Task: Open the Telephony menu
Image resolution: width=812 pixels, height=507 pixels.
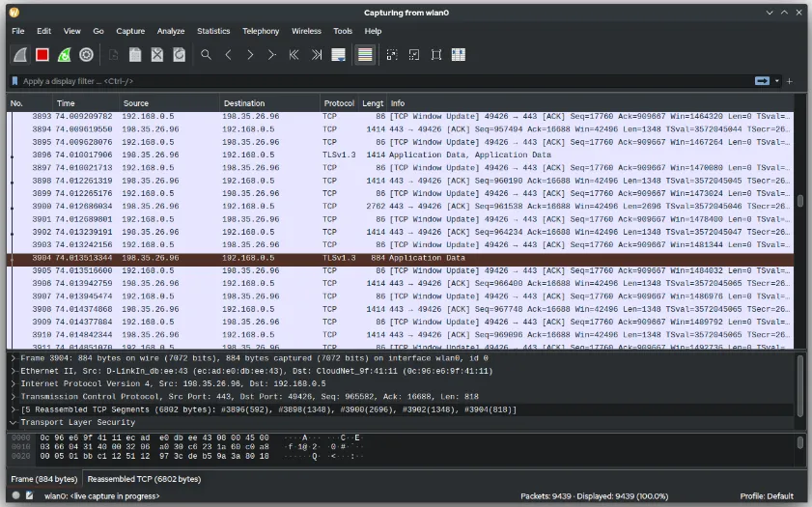Action: coord(261,31)
